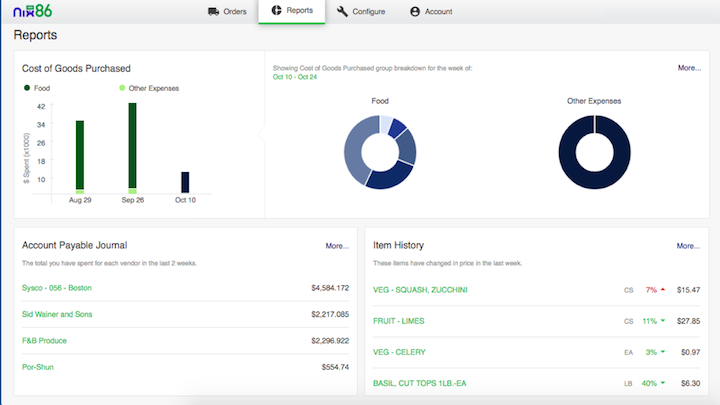Click the Configure wrench icon
The width and height of the screenshot is (720, 405).
[342, 11]
